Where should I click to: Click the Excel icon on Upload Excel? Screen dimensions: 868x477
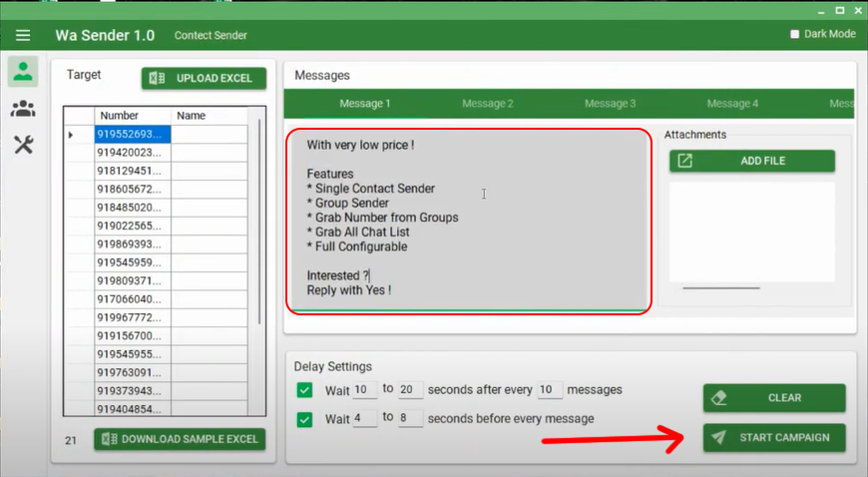click(x=158, y=79)
